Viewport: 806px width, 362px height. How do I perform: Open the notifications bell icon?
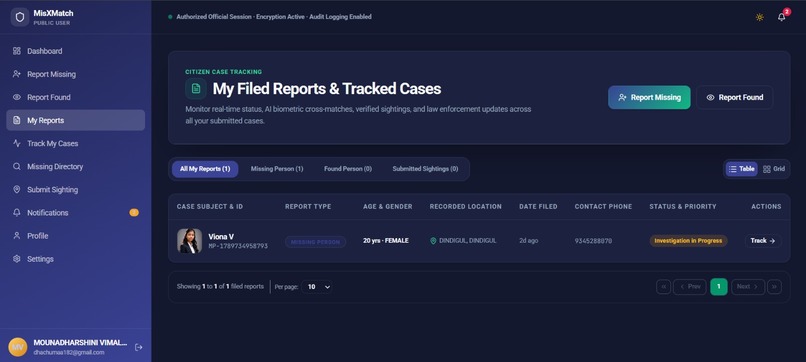click(781, 17)
